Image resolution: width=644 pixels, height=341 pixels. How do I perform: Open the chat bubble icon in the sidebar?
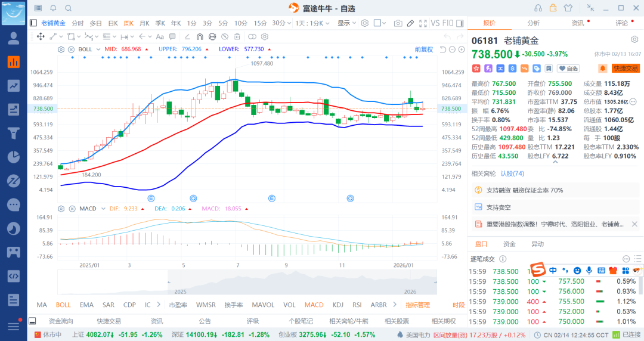(x=14, y=204)
